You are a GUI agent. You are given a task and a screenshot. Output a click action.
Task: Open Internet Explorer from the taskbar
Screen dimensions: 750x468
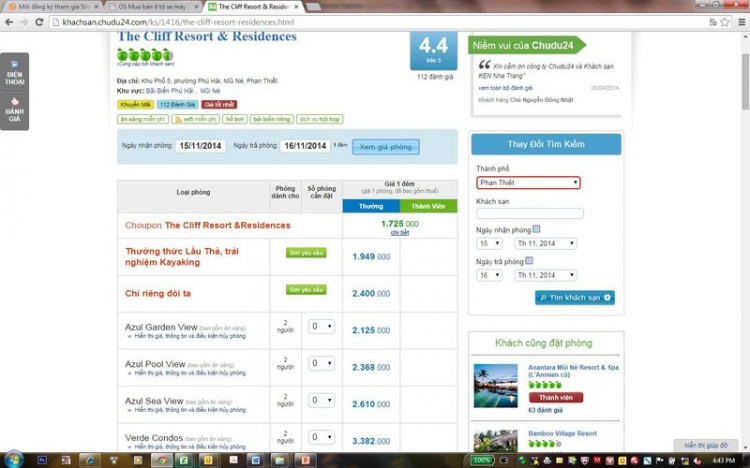89,460
